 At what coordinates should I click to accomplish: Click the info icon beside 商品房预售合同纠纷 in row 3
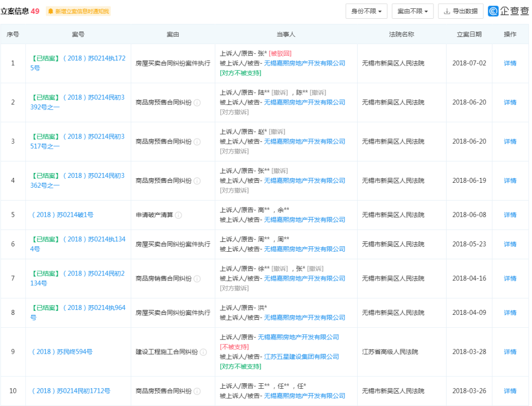[x=197, y=141]
